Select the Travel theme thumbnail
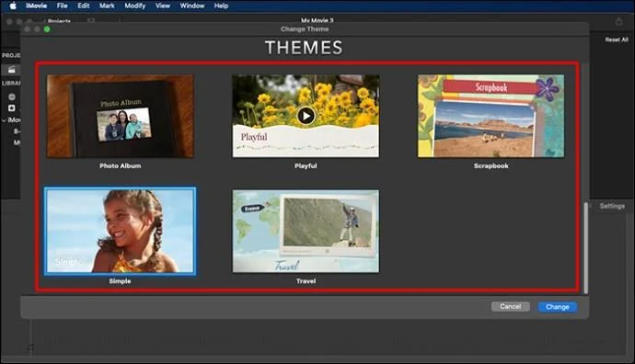 click(x=306, y=232)
